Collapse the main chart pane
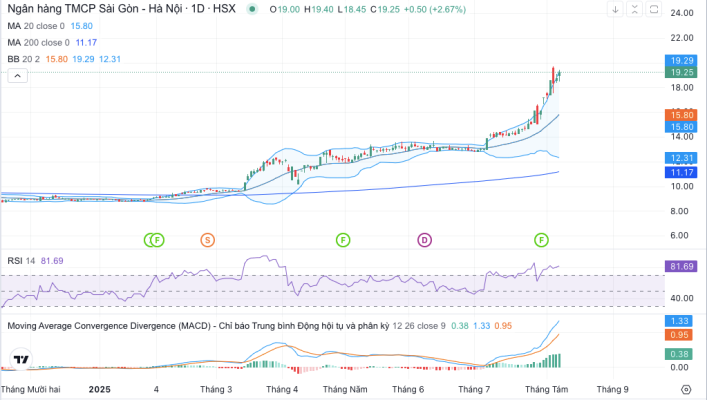 click(634, 9)
